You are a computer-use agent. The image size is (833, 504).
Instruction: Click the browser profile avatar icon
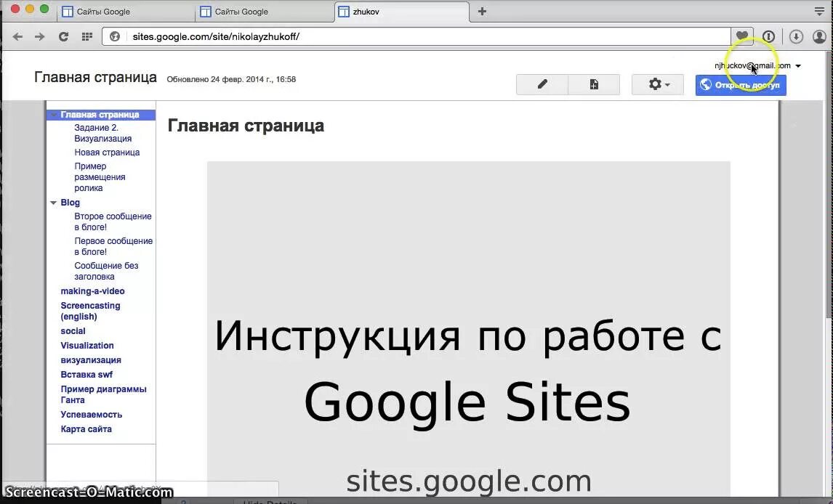[x=820, y=36]
